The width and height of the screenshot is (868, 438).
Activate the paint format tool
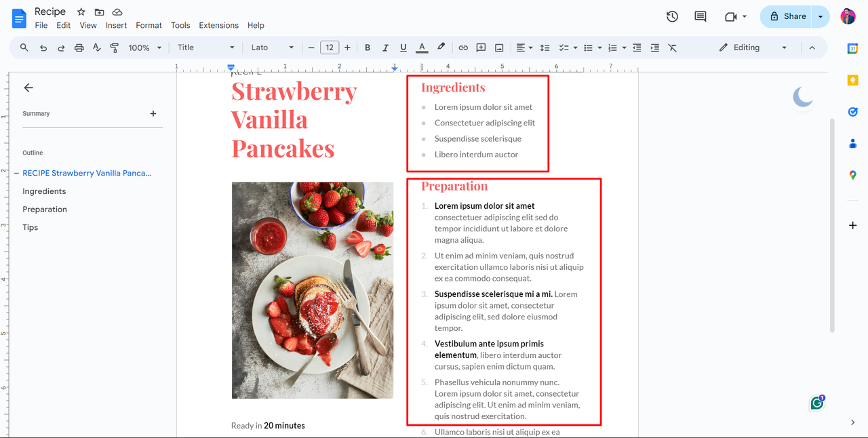coord(115,47)
